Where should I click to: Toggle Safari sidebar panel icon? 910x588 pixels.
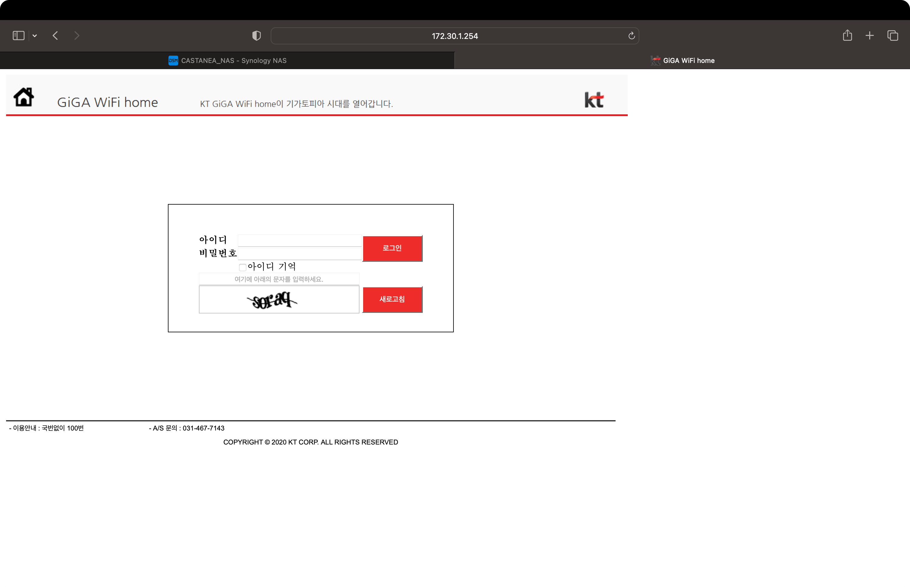click(x=18, y=36)
